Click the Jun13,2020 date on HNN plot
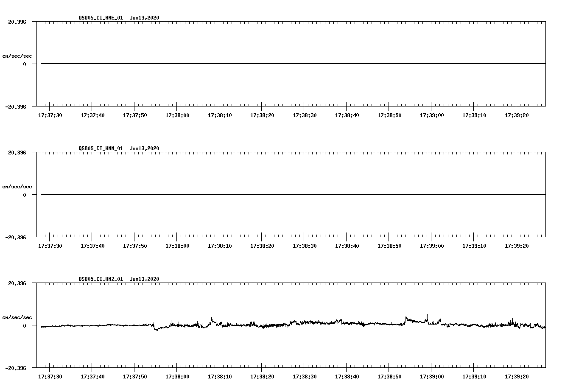 (145, 148)
